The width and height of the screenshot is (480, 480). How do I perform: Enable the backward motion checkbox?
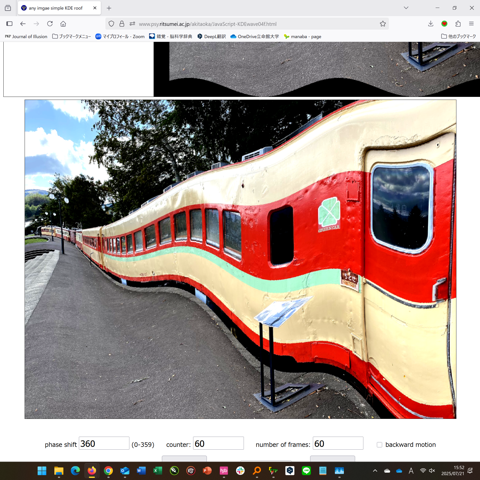point(379,445)
